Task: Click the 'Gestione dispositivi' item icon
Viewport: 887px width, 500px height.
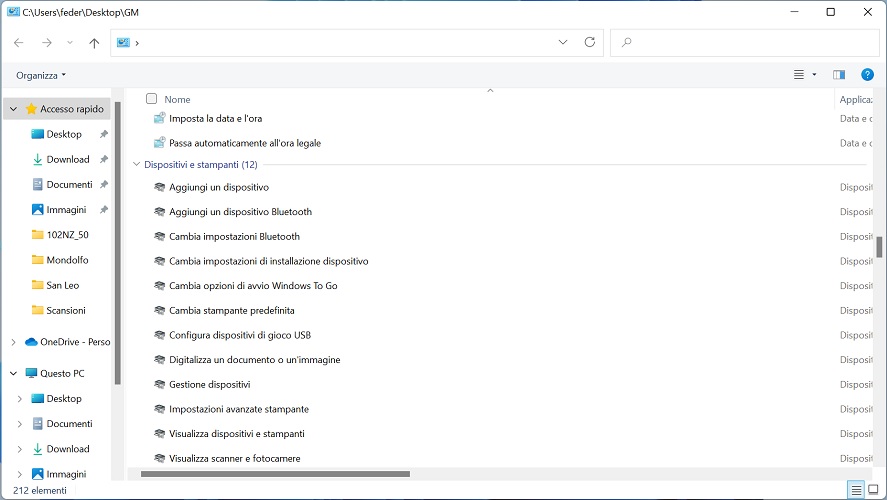Action: [159, 384]
